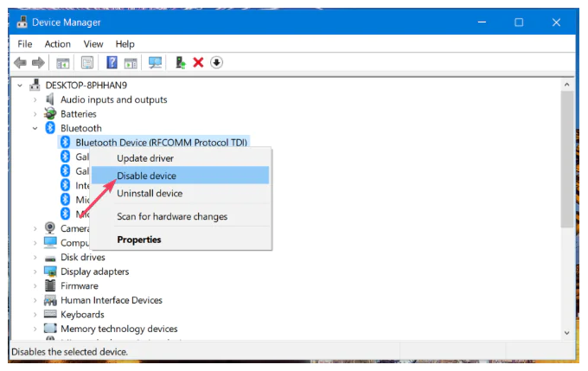
Task: Collapse the DESKTOP-8PHHAN9 root node
Action: [x=20, y=86]
